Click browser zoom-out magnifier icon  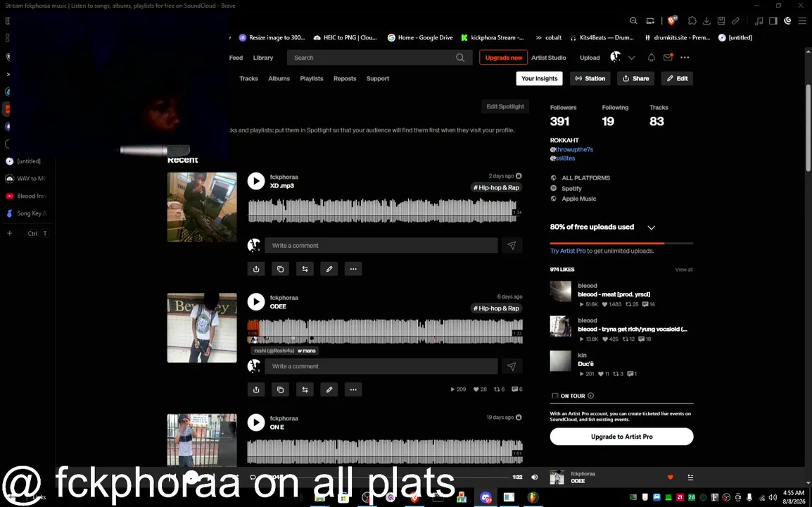point(633,20)
